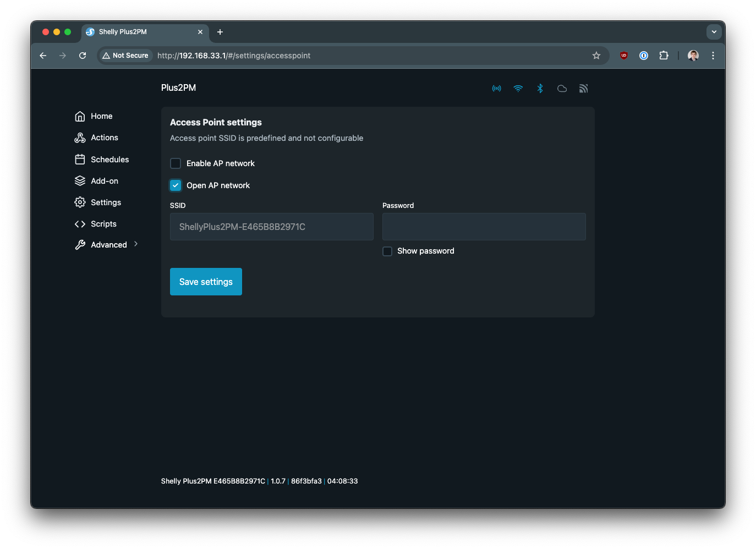Open Settings from sidebar
This screenshot has width=756, height=549.
click(x=106, y=202)
